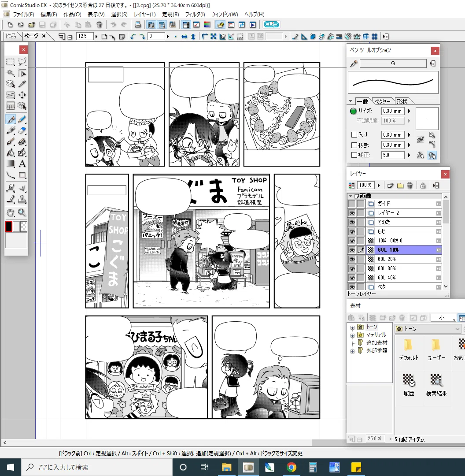Select the transparent color swatch
465x476 pixels.
click(x=23, y=227)
